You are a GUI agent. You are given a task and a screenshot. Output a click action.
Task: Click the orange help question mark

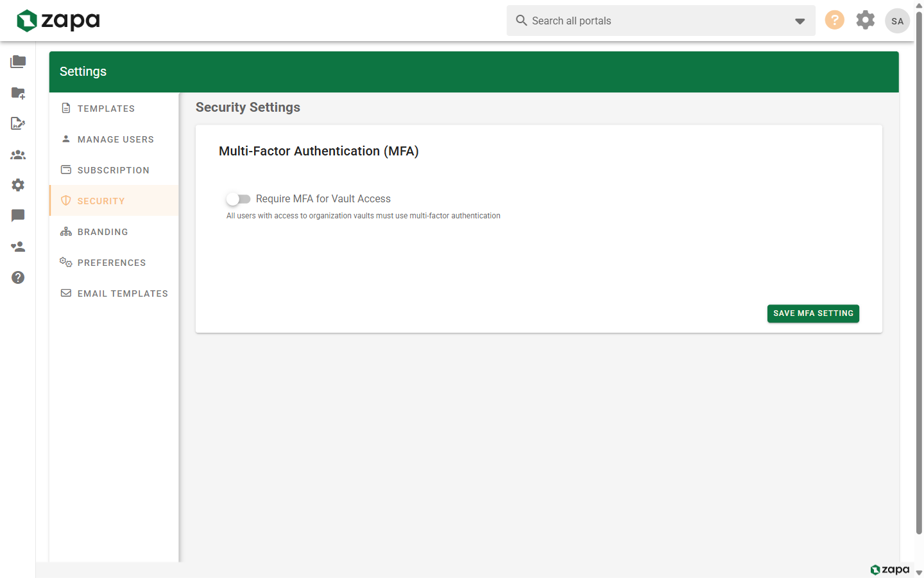(x=834, y=20)
